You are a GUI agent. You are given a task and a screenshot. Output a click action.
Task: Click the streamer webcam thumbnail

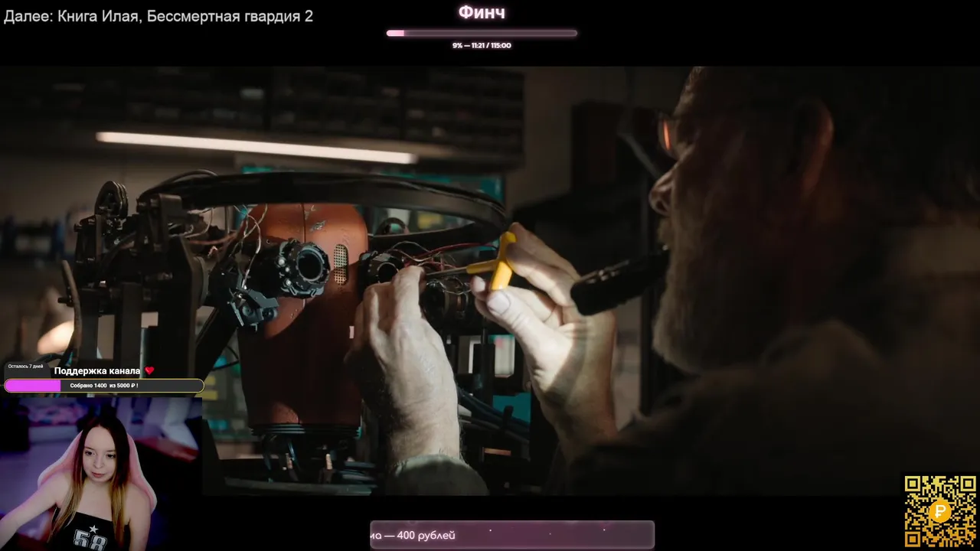101,473
